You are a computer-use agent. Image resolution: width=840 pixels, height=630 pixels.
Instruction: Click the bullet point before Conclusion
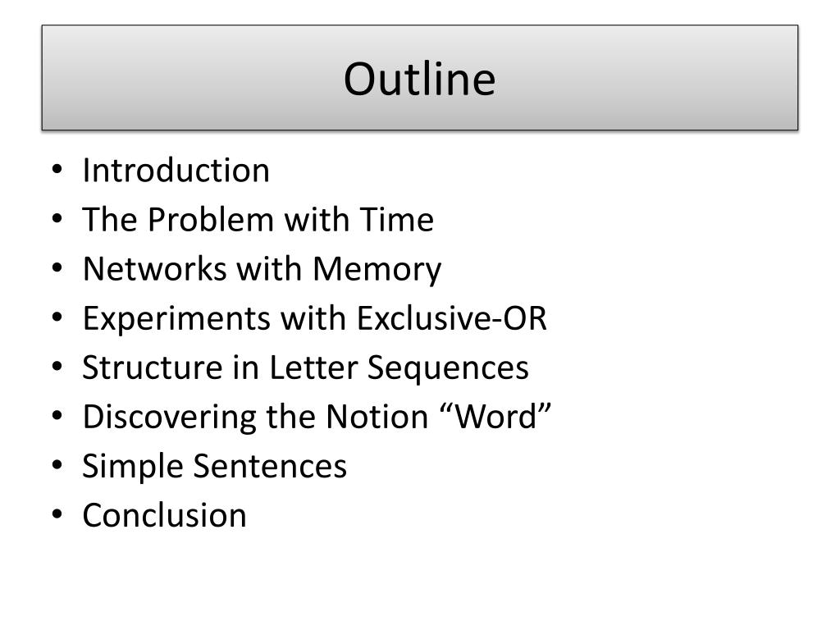pos(57,514)
